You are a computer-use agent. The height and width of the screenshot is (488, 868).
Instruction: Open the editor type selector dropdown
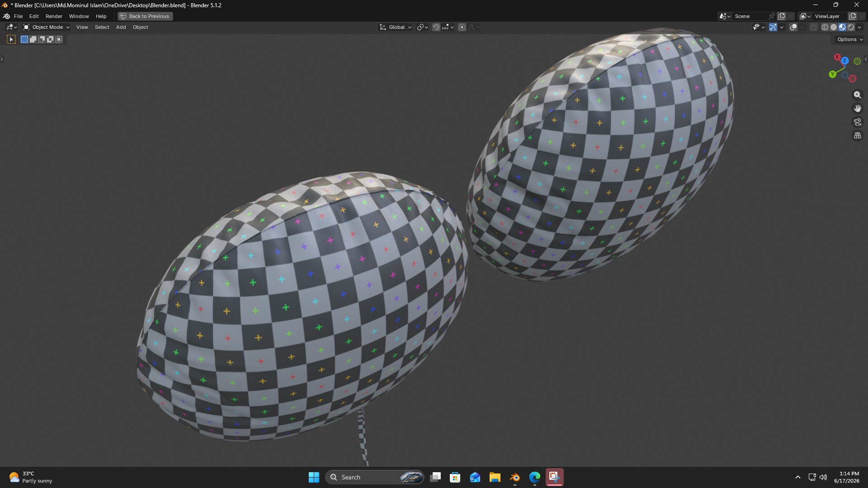coord(11,27)
